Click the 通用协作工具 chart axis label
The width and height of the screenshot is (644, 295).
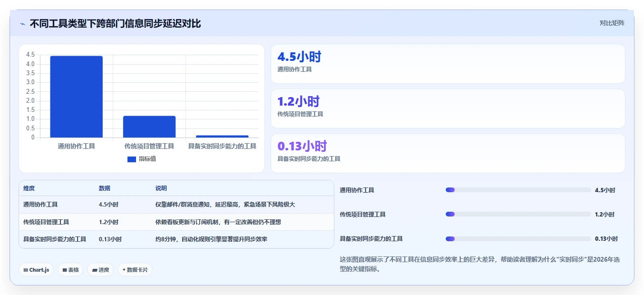click(77, 146)
